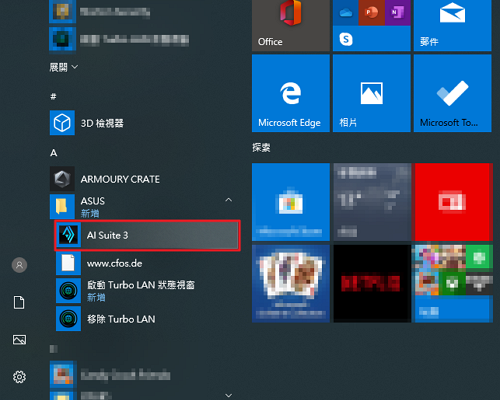This screenshot has height=400, width=500.
Task: Click the down chevron at list bottom
Action: click(229, 395)
